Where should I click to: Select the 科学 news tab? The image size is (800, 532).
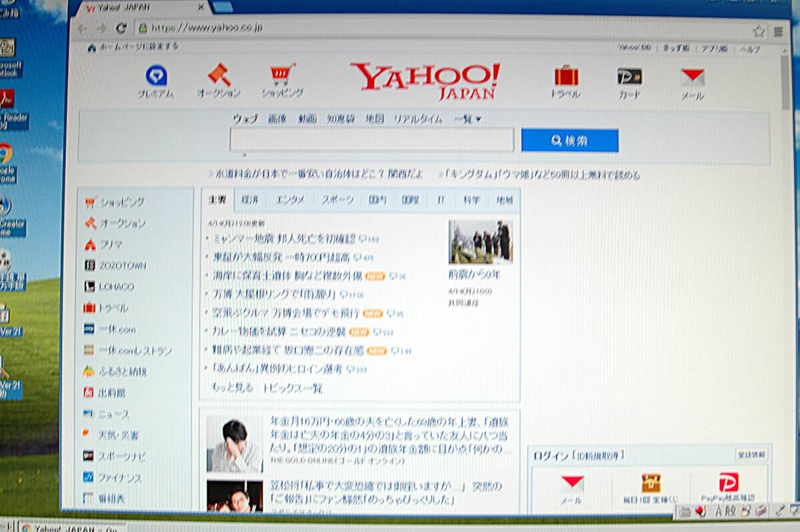472,200
